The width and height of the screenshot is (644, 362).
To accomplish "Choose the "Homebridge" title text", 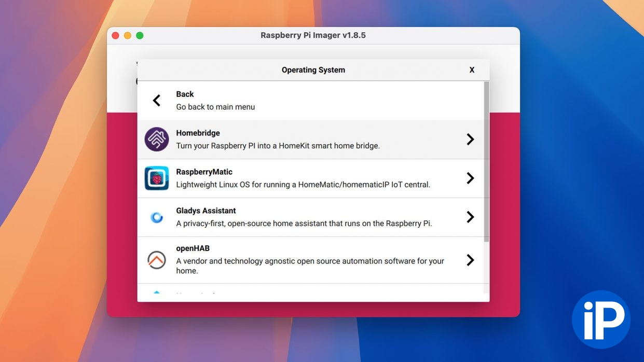I will (x=198, y=133).
